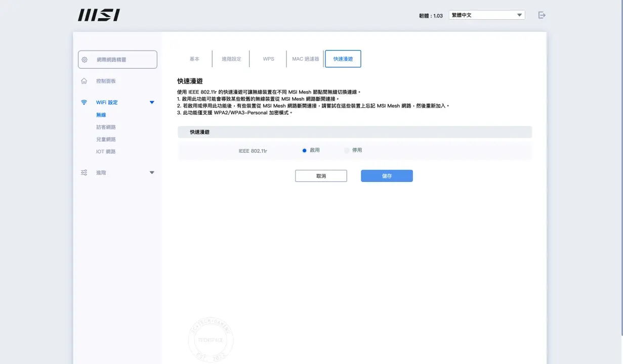Click the MSI logo
623x364 pixels.
(x=99, y=15)
